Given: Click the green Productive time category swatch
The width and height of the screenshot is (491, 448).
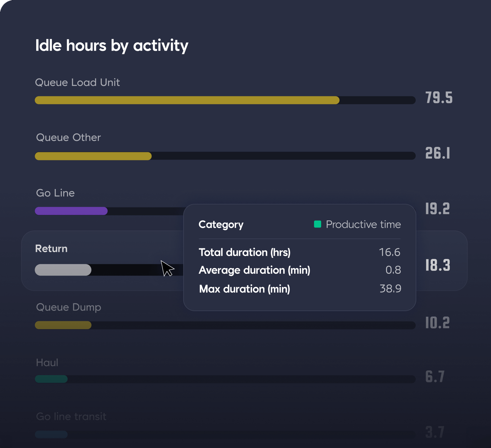Looking at the screenshot, I should tap(318, 224).
